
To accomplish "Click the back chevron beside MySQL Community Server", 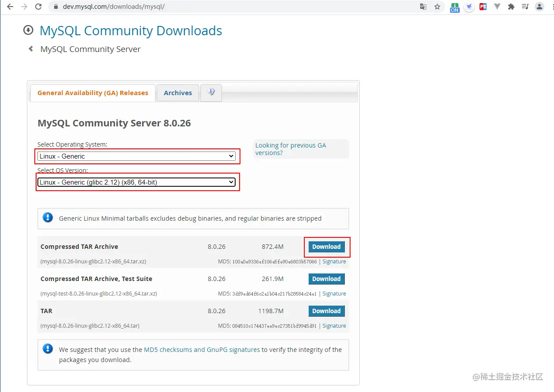I will click(x=31, y=49).
